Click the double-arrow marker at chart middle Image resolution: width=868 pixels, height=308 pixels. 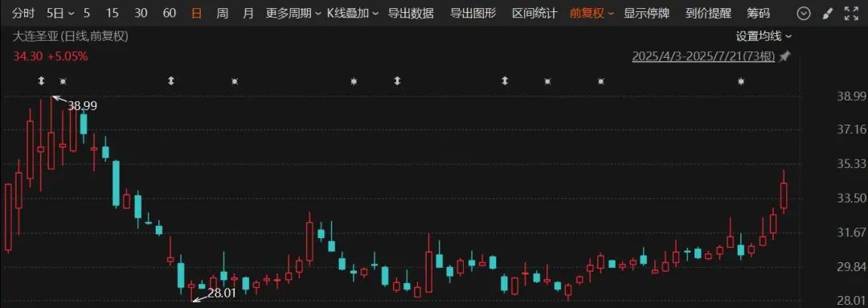pyautogui.click(x=397, y=81)
